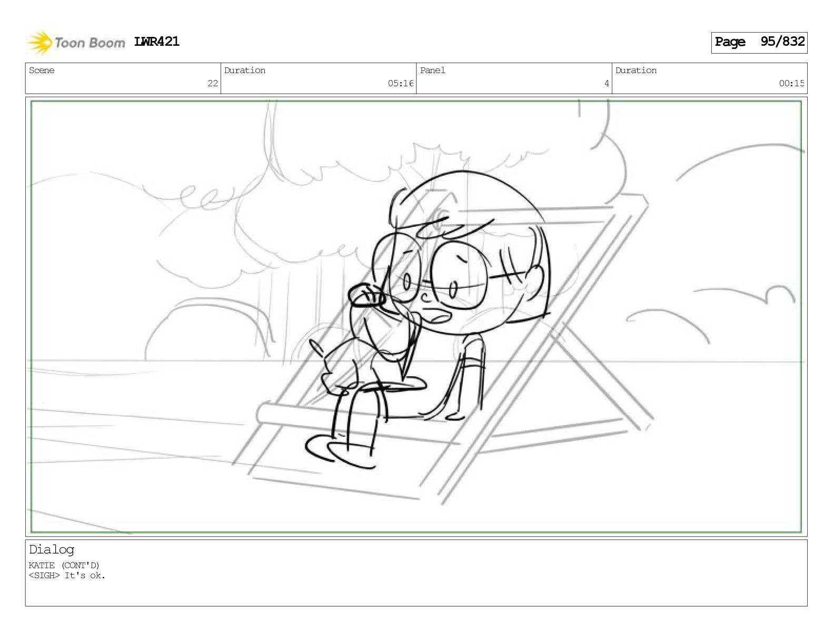The width and height of the screenshot is (834, 644).
Task: Click the Dialog heading label
Action: tap(52, 550)
